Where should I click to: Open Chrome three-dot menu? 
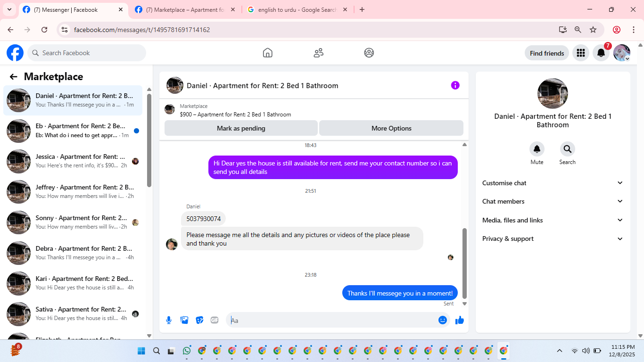(x=634, y=29)
